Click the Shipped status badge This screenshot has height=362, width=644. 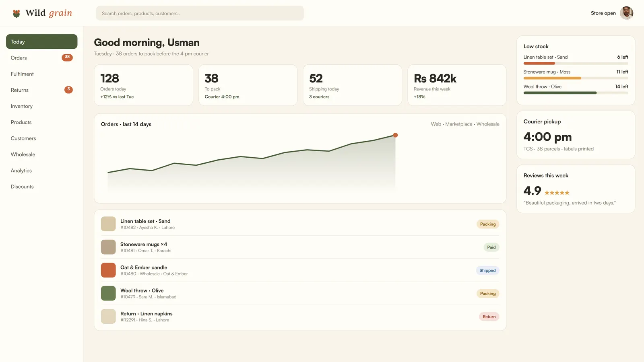point(487,270)
